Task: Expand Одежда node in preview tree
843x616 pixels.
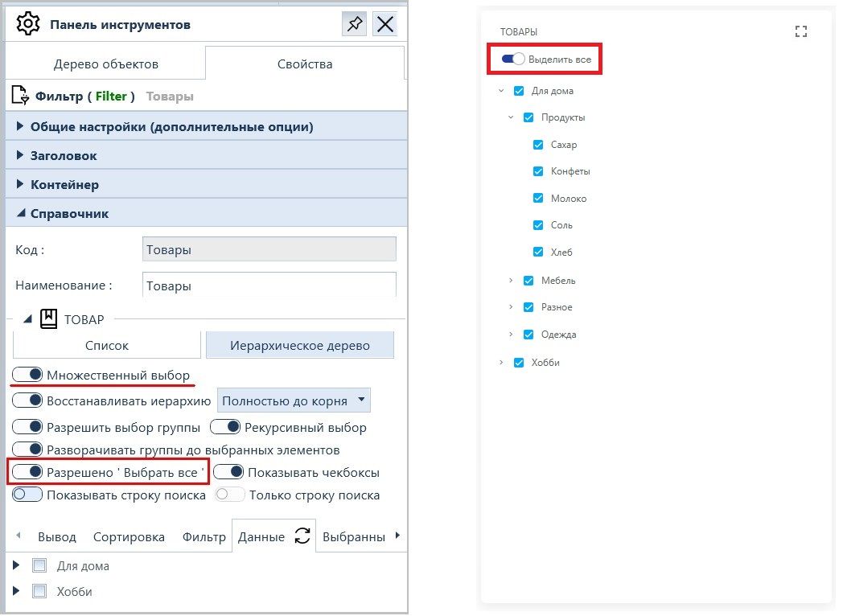Action: 511,335
